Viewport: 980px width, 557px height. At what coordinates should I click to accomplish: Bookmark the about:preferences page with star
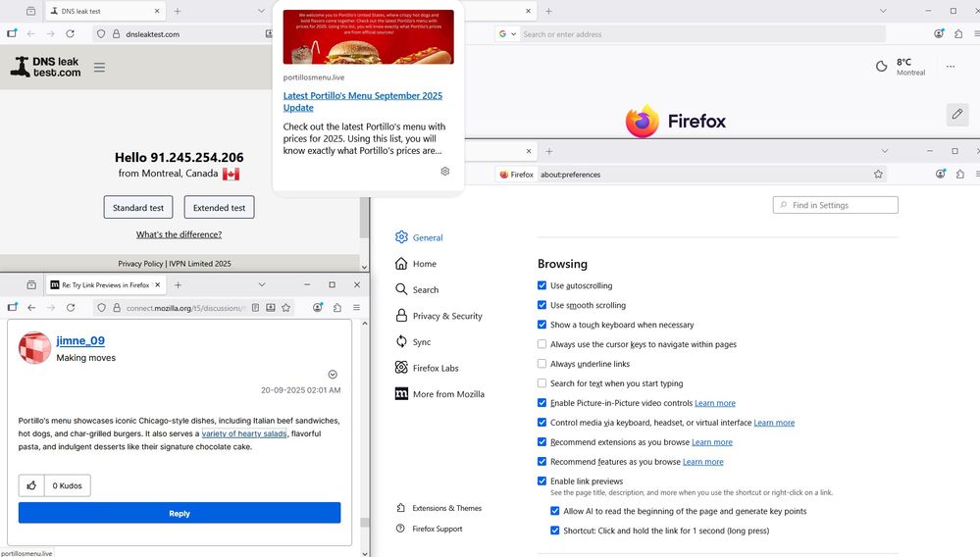point(878,175)
